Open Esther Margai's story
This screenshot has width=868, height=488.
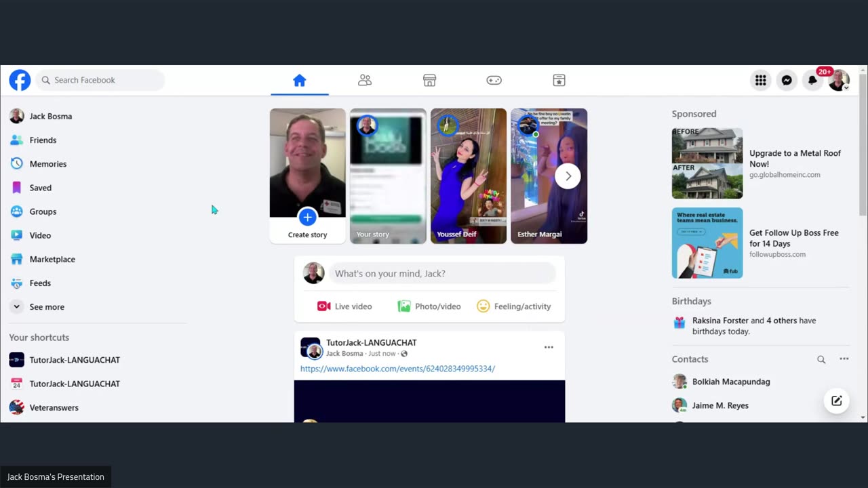click(549, 176)
